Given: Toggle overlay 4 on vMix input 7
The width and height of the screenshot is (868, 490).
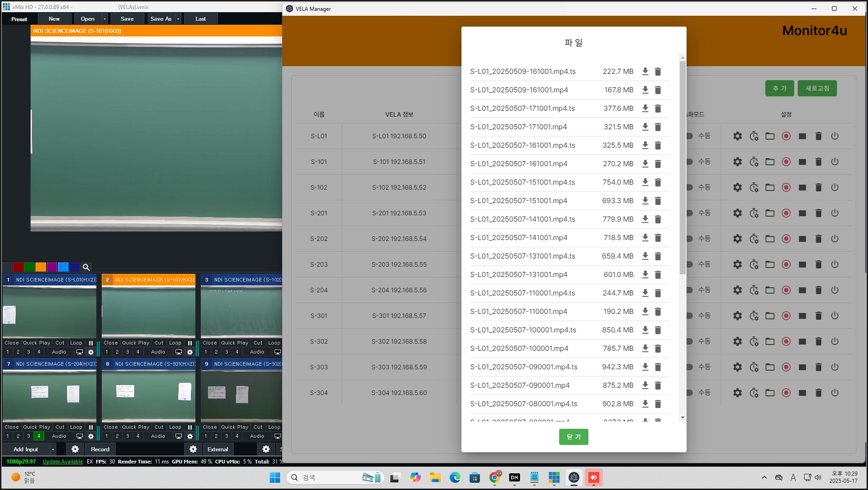Looking at the screenshot, I should tap(39, 436).
